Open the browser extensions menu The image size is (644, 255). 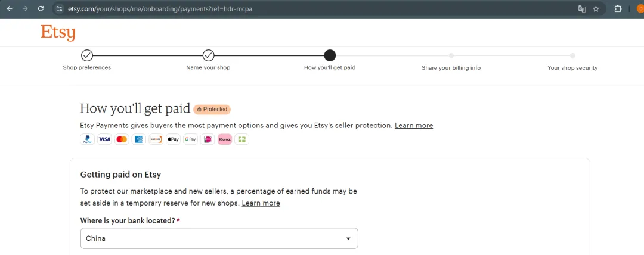pyautogui.click(x=618, y=9)
